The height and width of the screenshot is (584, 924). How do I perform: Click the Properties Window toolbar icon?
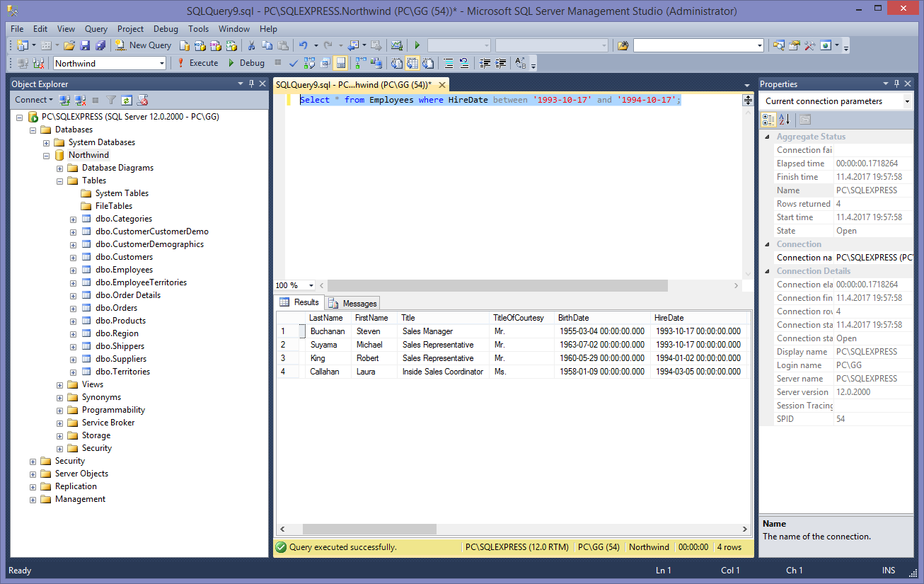(x=795, y=45)
